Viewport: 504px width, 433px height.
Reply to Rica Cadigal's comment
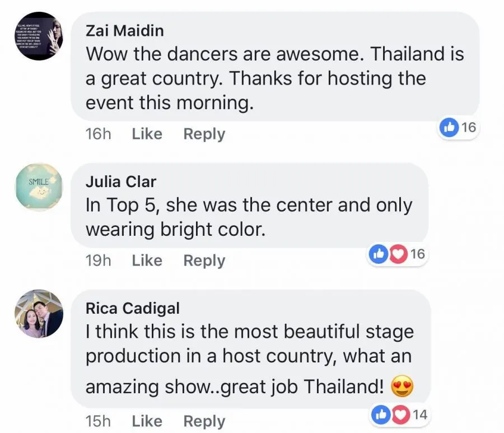click(204, 421)
